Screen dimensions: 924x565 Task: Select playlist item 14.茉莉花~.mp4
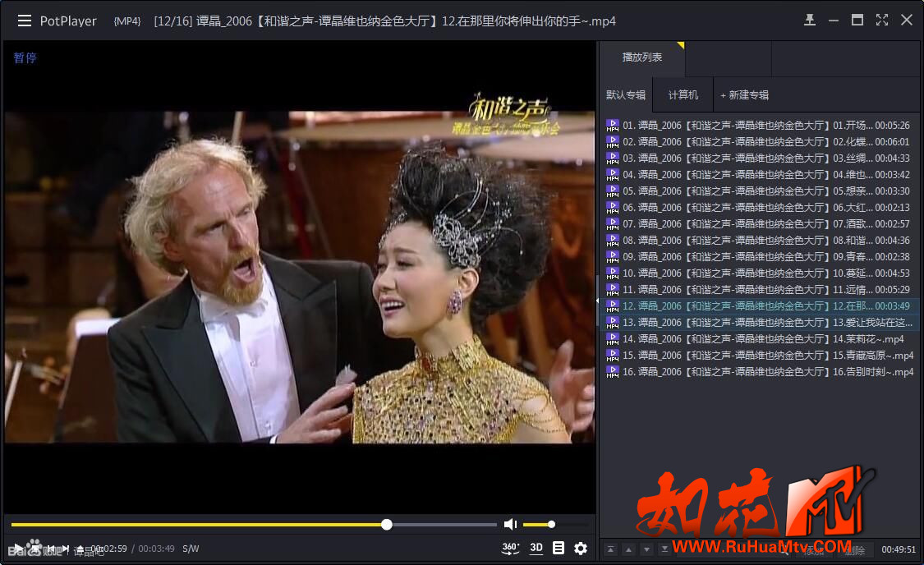click(x=760, y=339)
